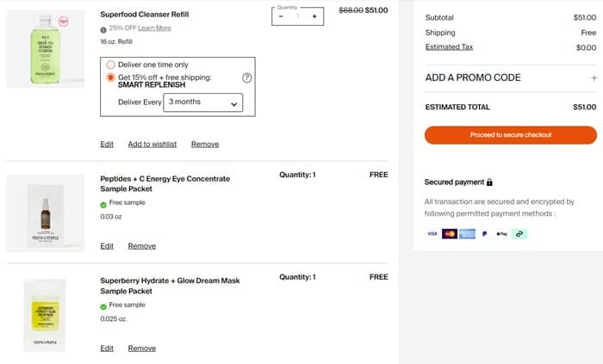Add Superfood Cleanser Refill to wishlist
Image resolution: width=603 pixels, height=364 pixels.
tap(152, 144)
